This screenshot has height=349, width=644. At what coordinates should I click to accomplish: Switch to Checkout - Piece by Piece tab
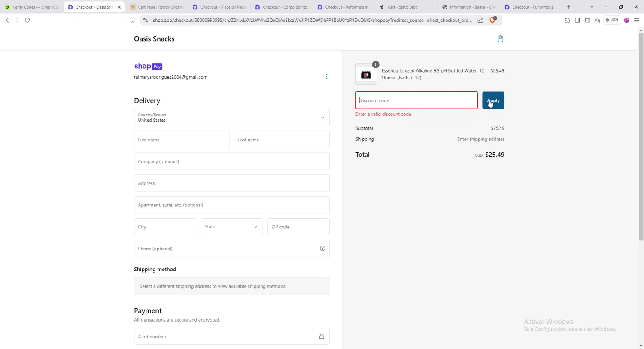pos(219,7)
